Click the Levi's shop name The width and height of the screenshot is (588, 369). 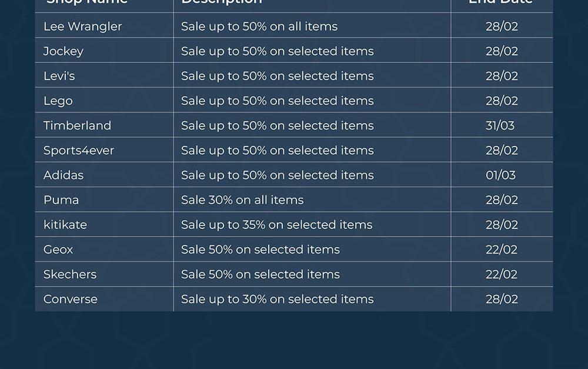pos(59,76)
